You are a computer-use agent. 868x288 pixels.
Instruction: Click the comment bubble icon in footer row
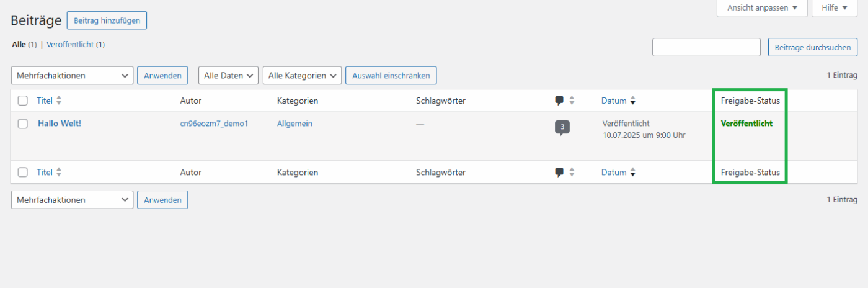[559, 173]
